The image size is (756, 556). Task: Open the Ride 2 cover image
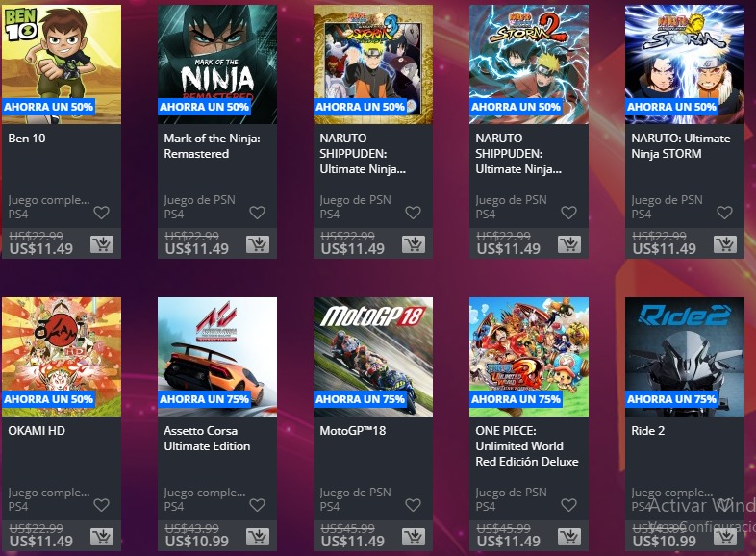pos(685,356)
